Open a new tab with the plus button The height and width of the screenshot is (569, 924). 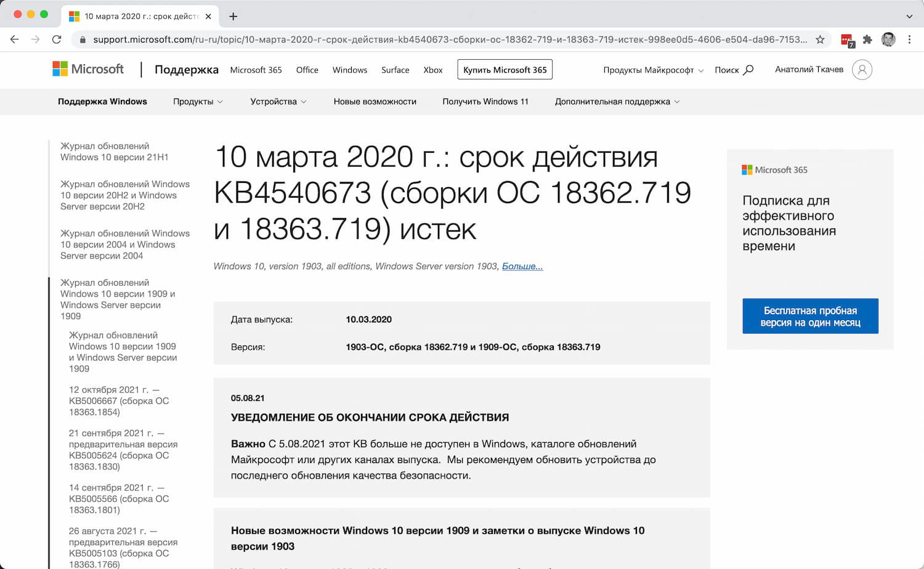click(233, 17)
